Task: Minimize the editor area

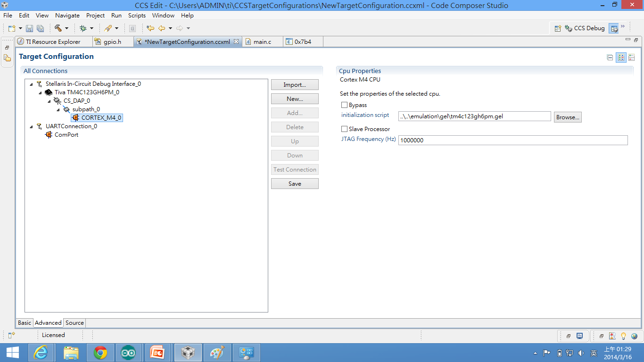Action: (627, 40)
